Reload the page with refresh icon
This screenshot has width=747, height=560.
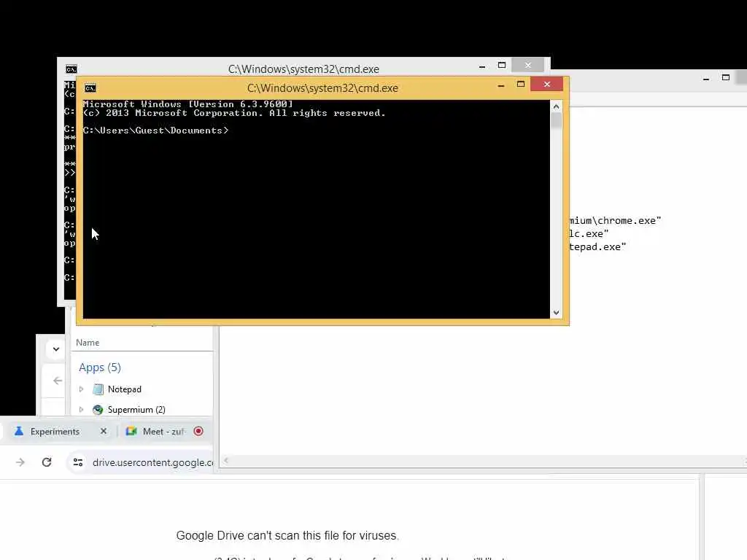47,462
